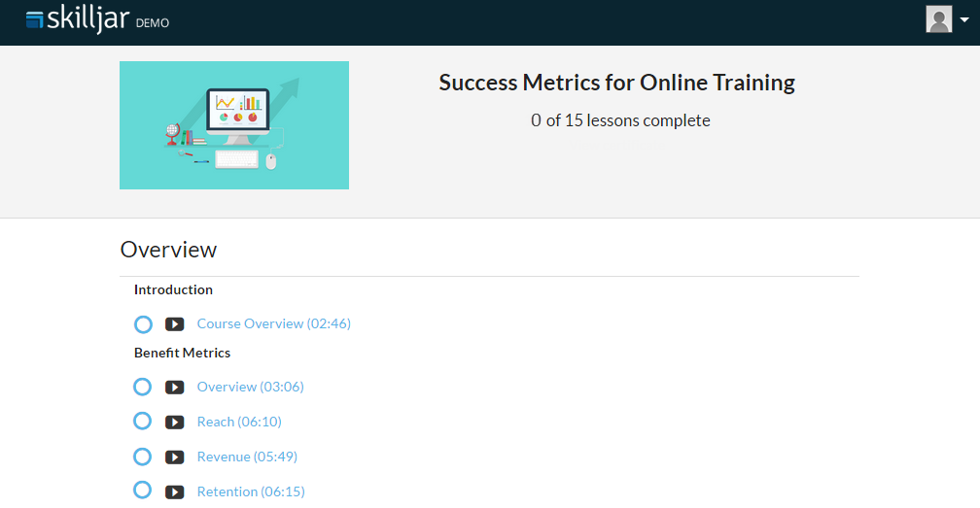
Task: Open the Retention (06:15) lesson
Action: point(251,491)
